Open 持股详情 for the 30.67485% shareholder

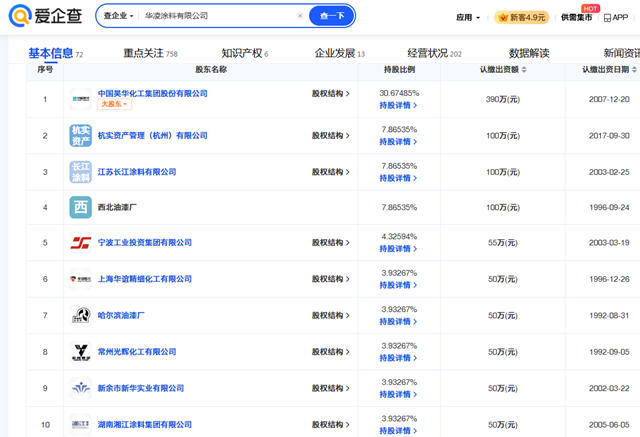[x=398, y=105]
